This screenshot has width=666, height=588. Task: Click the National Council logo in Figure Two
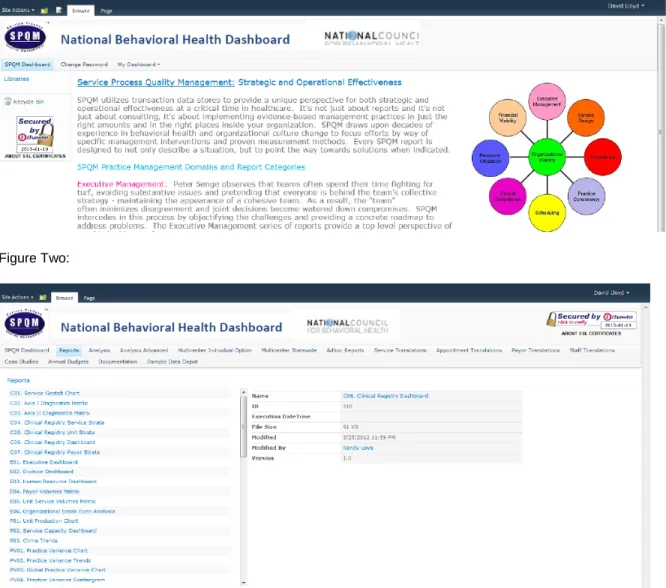pyautogui.click(x=347, y=326)
